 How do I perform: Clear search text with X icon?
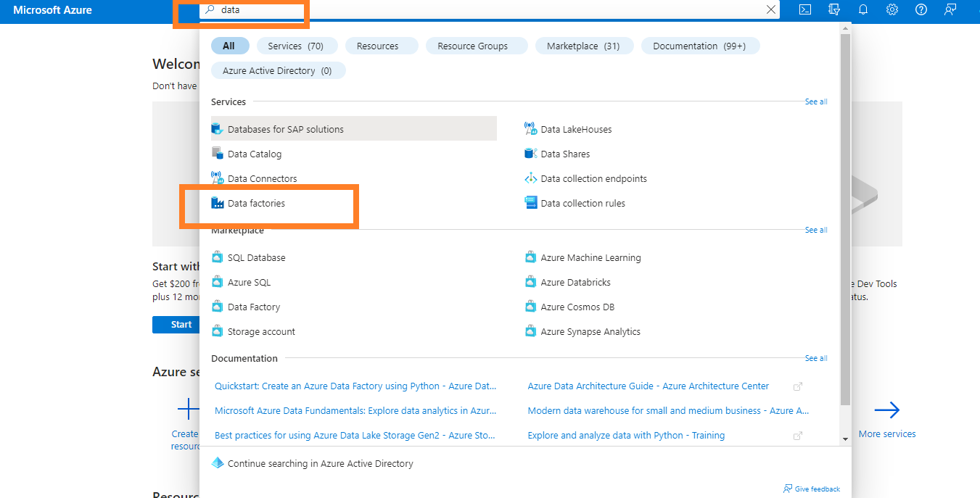point(771,10)
